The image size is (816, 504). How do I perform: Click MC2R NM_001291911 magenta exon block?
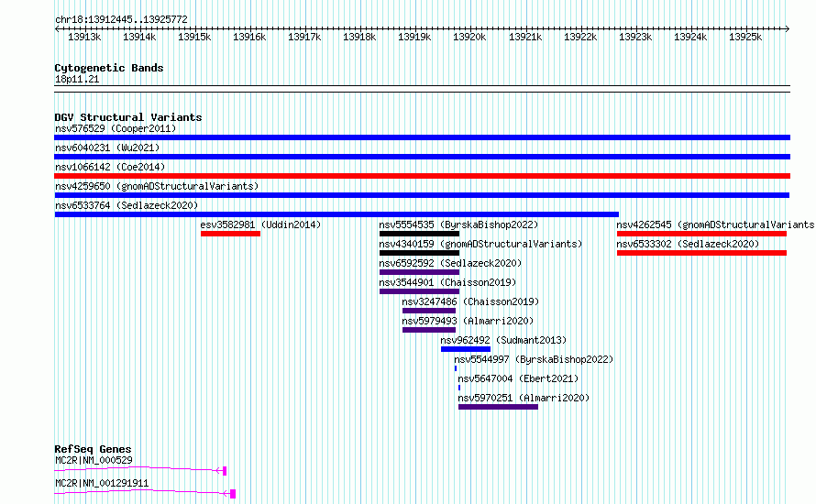pyautogui.click(x=233, y=494)
